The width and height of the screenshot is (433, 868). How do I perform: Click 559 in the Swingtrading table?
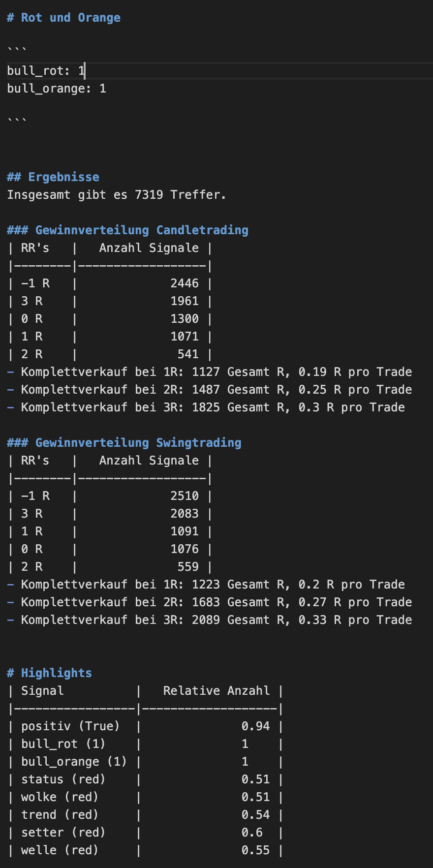click(188, 567)
